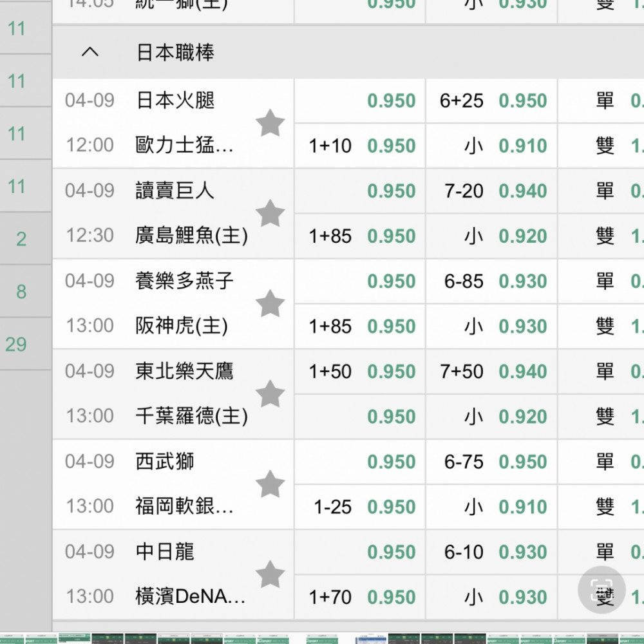
Task: Open the 廣島鯉魚(主) team name
Action: (x=192, y=236)
